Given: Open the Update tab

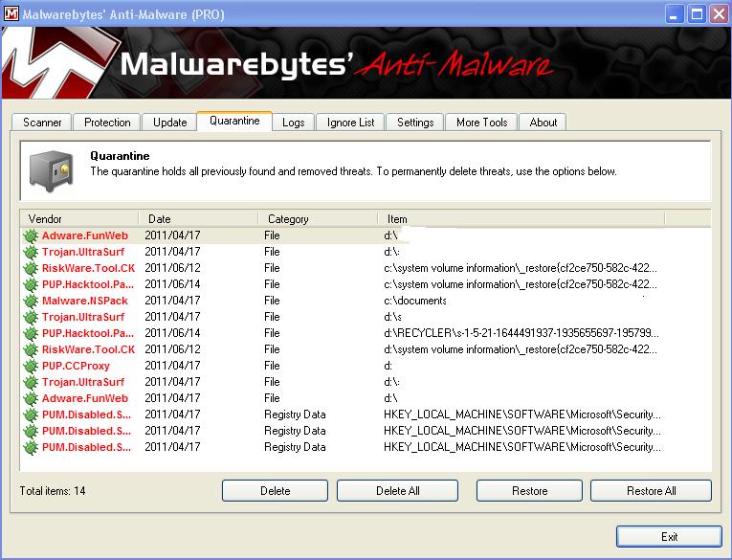Looking at the screenshot, I should pos(169,123).
